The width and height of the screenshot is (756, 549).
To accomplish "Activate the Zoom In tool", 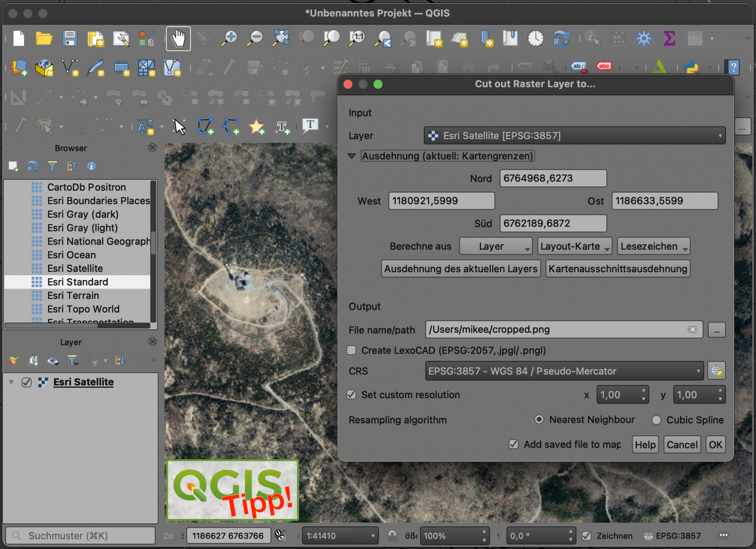I will click(x=229, y=38).
